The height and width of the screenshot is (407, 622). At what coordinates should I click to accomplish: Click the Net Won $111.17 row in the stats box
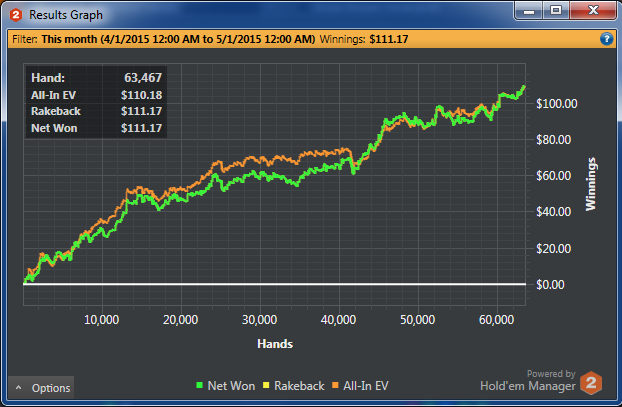(96, 128)
